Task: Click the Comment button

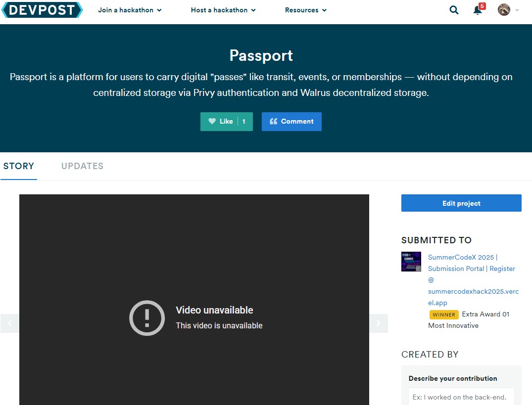Action: (x=291, y=121)
